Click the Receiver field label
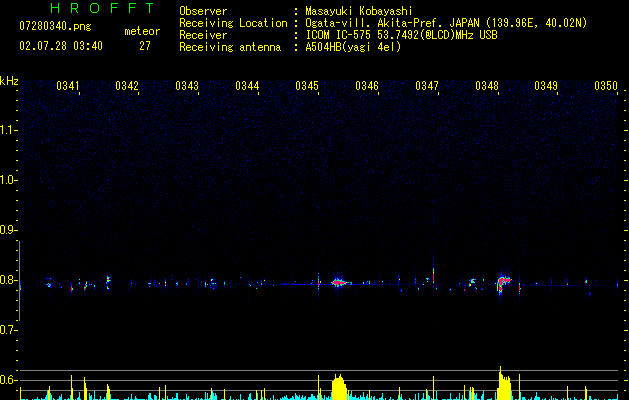 coord(203,35)
